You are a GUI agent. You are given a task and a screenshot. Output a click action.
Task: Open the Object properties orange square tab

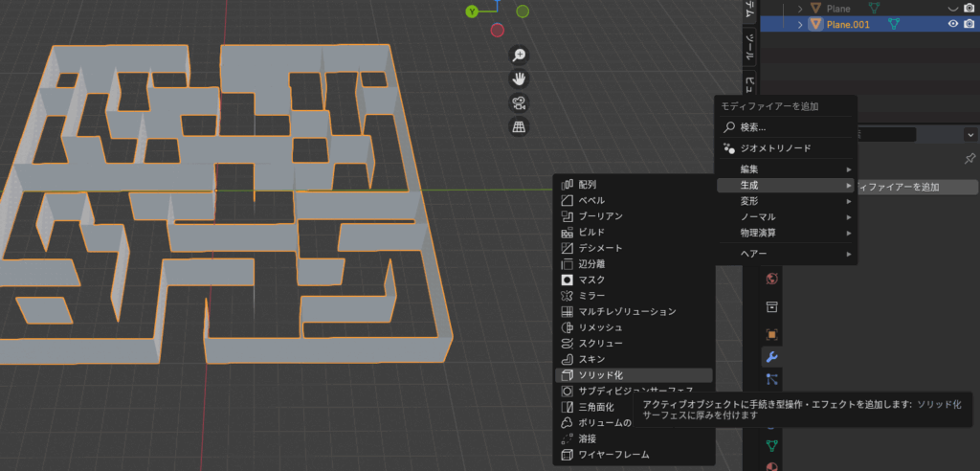click(772, 335)
